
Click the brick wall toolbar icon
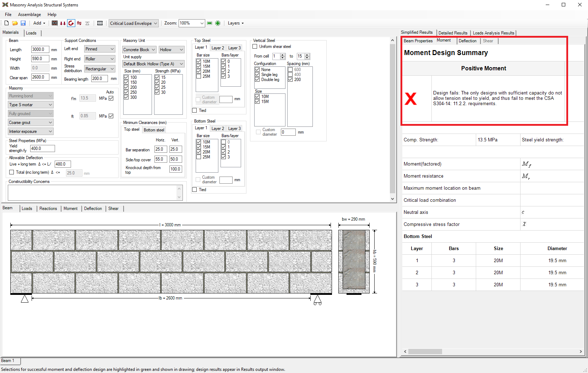point(55,23)
